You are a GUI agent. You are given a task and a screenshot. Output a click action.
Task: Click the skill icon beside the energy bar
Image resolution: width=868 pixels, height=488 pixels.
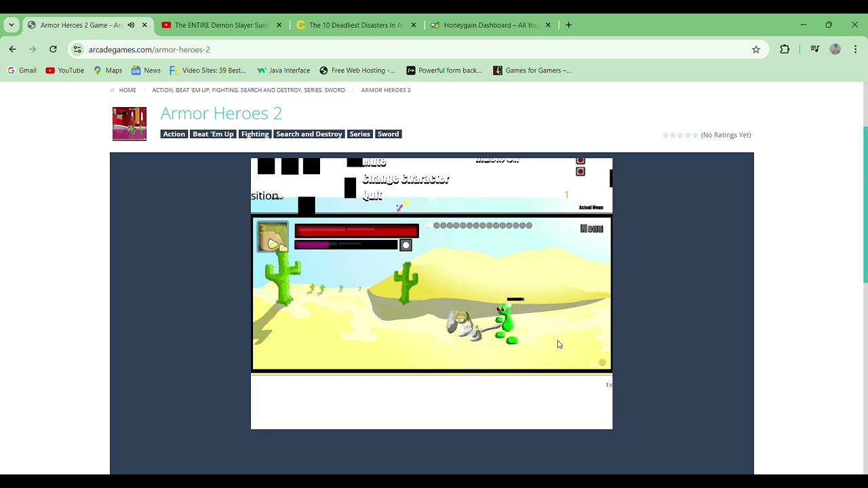click(x=406, y=245)
